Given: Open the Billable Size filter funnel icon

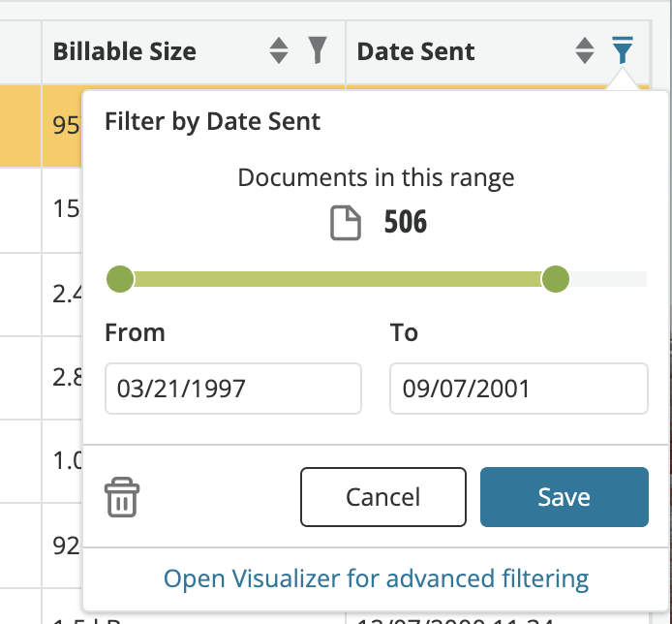Looking at the screenshot, I should [x=318, y=50].
